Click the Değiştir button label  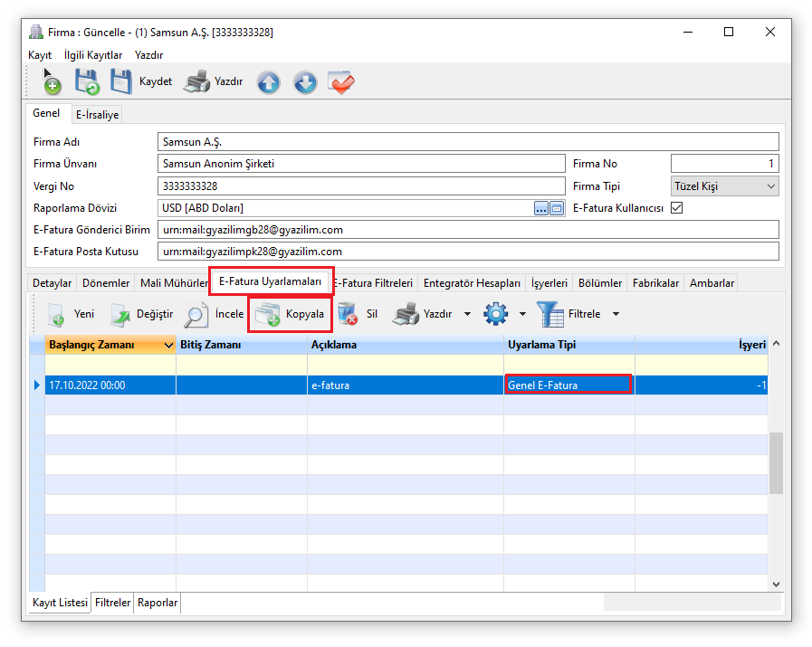click(155, 314)
